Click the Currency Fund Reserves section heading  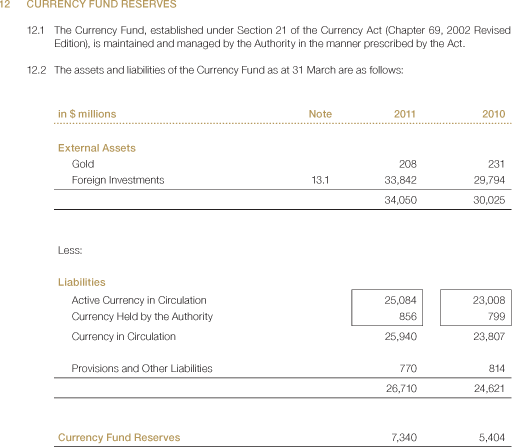[101, 4]
